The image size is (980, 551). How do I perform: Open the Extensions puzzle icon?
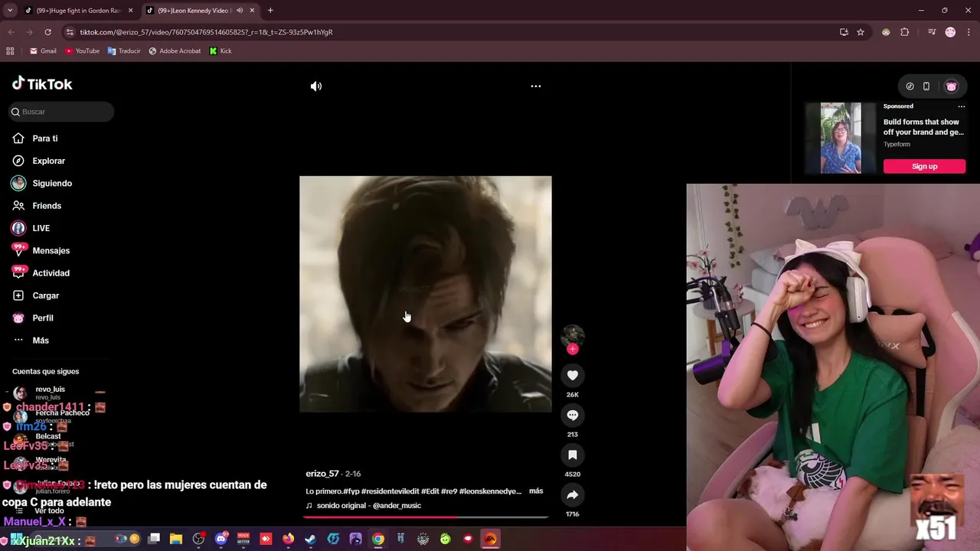click(x=905, y=32)
